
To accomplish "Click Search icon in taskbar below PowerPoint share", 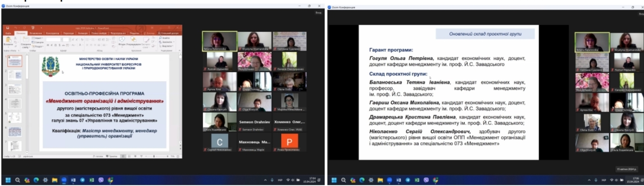I will (17, 180).
